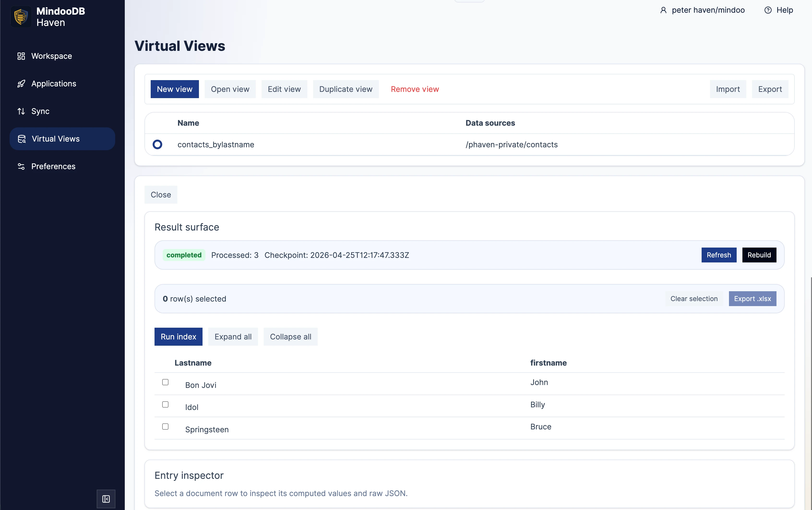Click the Rebuild button
Viewport: 812px width, 510px height.
759,255
